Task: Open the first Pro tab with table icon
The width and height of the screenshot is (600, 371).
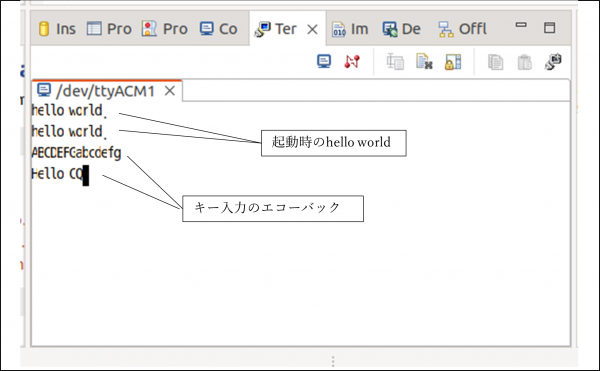Action: [109, 29]
